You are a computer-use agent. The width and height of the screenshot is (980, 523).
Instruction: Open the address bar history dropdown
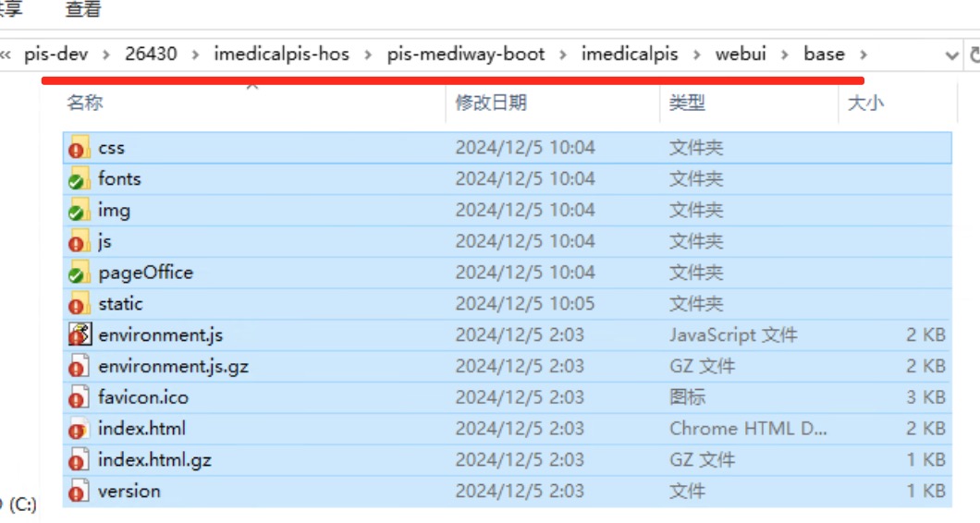click(x=952, y=55)
